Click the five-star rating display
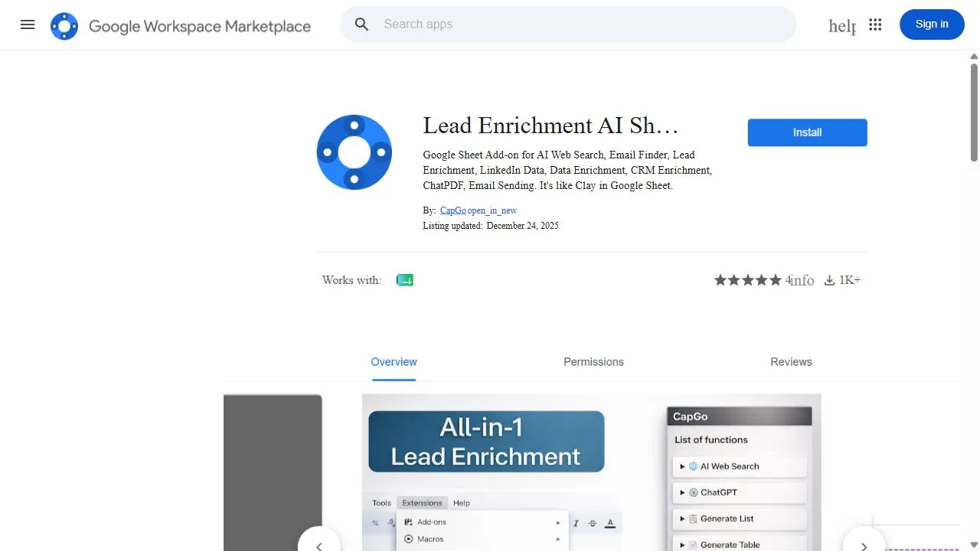Screen dimensions: 980x551 [748, 280]
